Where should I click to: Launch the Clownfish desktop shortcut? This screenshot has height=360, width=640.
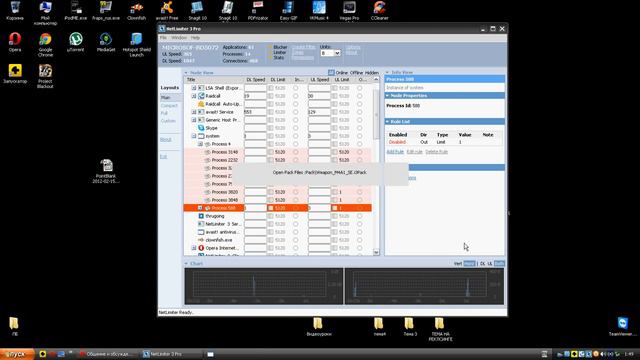(136, 10)
